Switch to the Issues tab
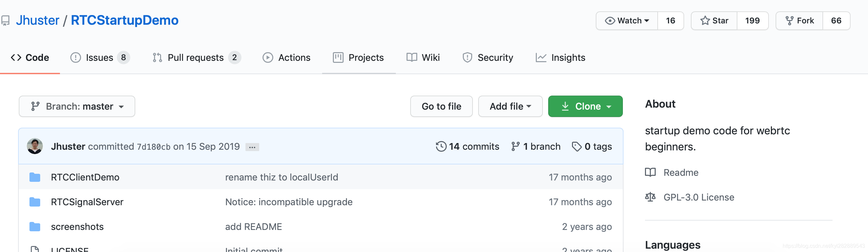Image resolution: width=868 pixels, height=252 pixels. (99, 57)
